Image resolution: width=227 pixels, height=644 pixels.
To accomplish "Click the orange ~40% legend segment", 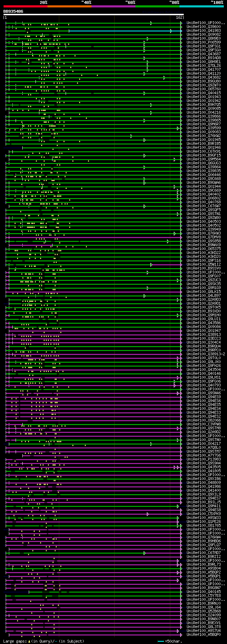I will (69, 6).
